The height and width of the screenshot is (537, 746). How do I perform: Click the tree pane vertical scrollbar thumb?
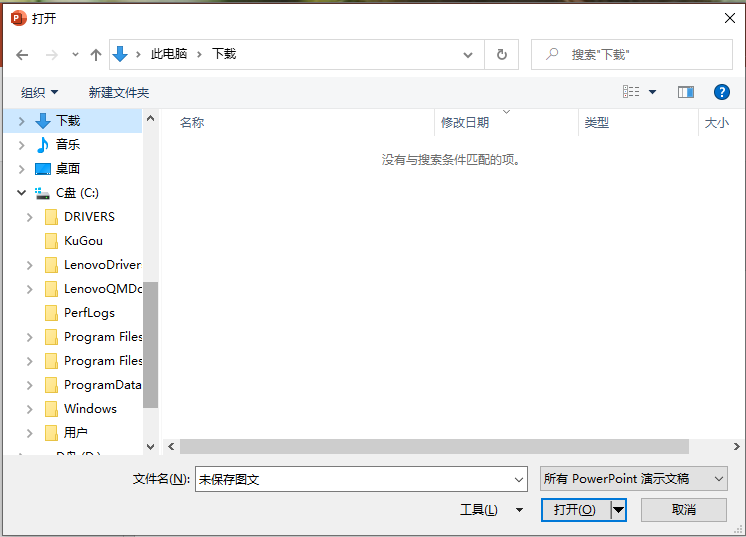pos(150,345)
